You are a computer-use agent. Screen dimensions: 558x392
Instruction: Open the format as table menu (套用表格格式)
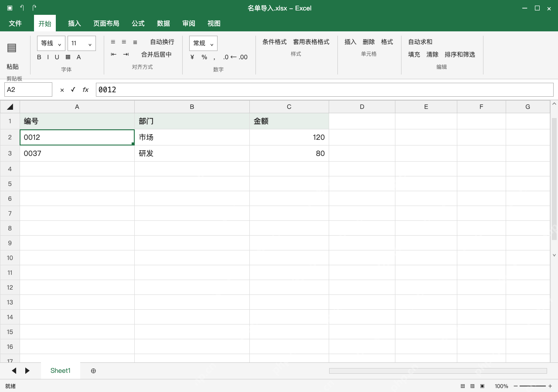[311, 42]
